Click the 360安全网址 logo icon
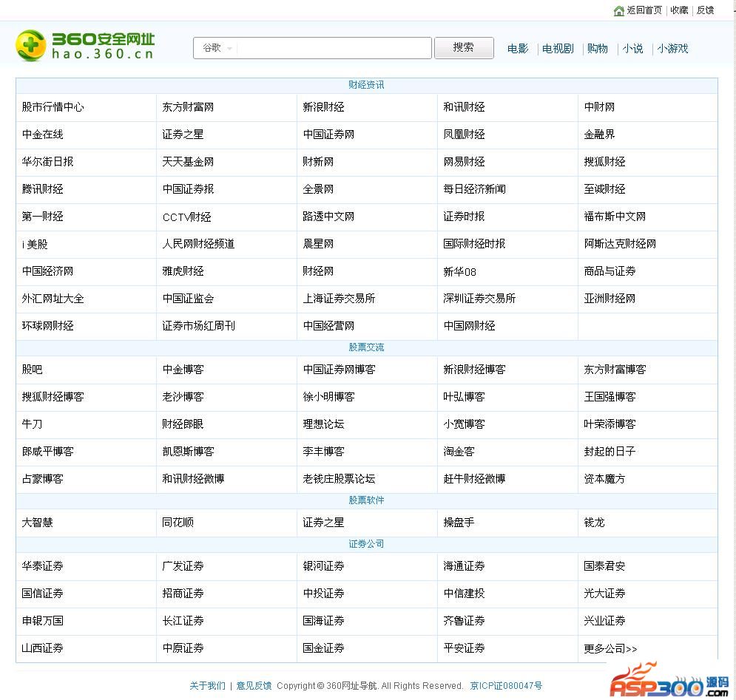The width and height of the screenshot is (736, 700). tap(30, 46)
